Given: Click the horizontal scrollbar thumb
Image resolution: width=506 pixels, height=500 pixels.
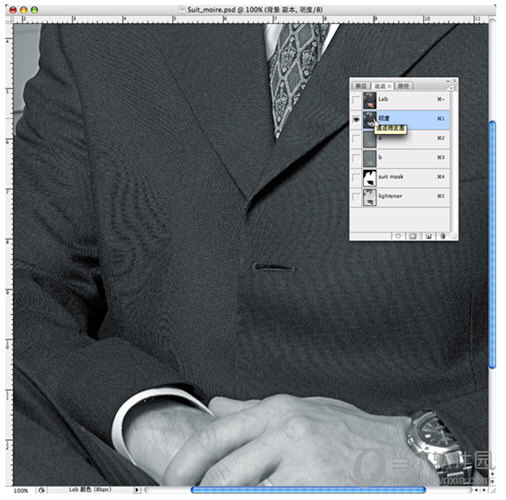Looking at the screenshot, I should point(308,489).
